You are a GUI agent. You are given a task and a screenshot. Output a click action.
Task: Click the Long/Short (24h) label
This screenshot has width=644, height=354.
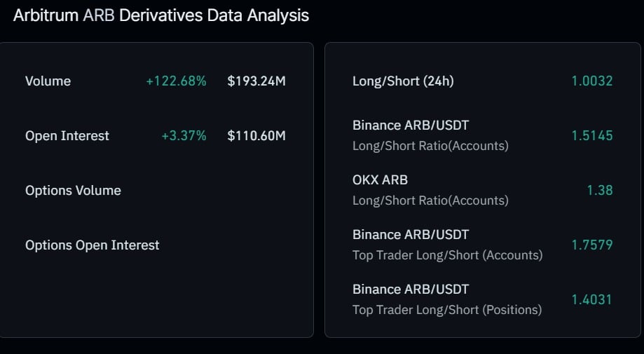click(403, 81)
